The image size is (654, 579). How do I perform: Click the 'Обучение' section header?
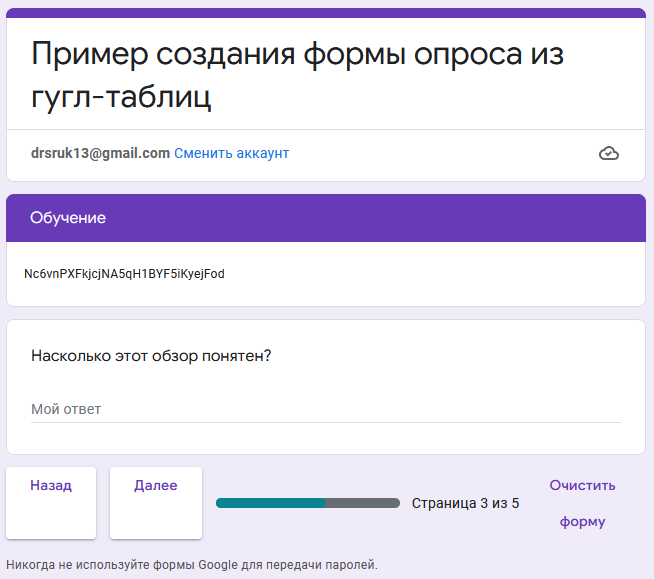pos(326,218)
